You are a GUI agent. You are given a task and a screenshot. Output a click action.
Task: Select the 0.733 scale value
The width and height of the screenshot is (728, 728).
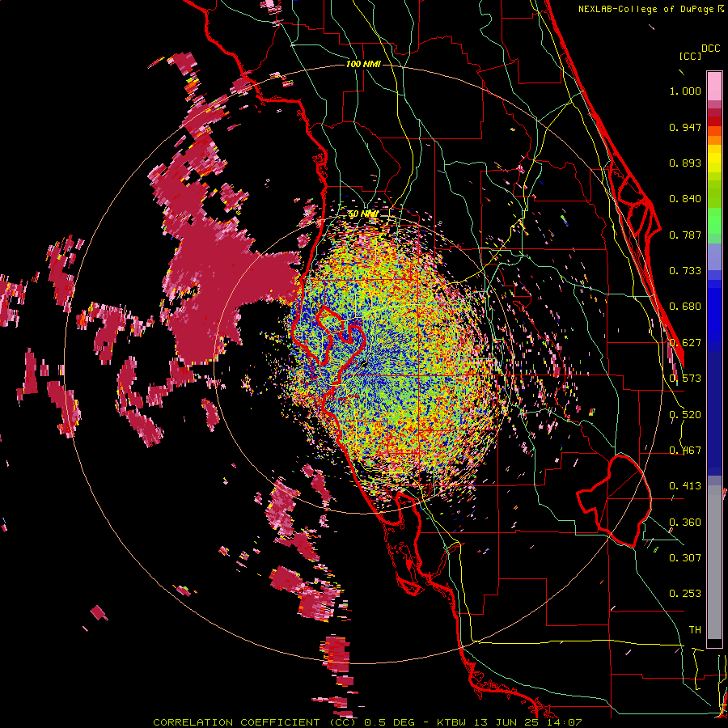point(685,271)
